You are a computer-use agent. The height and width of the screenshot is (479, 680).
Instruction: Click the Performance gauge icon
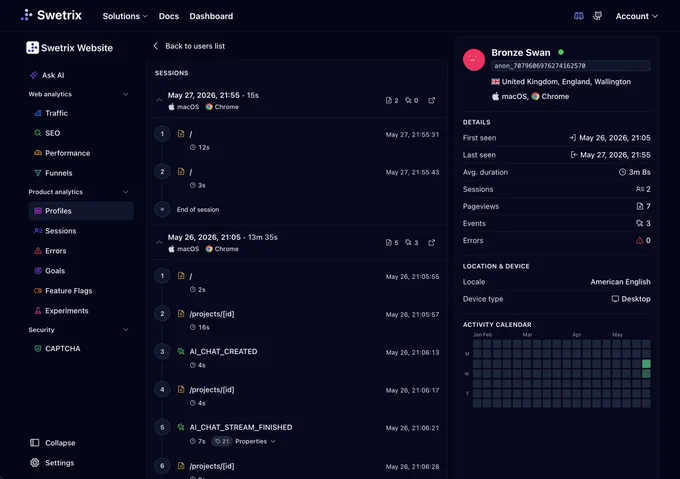(38, 153)
